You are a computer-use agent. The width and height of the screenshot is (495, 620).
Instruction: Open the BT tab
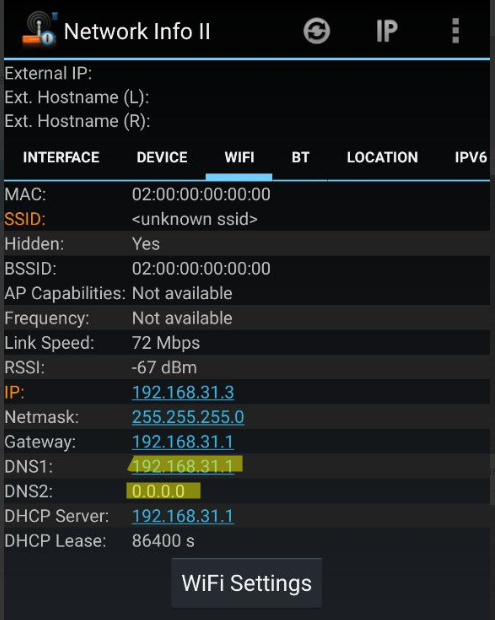300,157
